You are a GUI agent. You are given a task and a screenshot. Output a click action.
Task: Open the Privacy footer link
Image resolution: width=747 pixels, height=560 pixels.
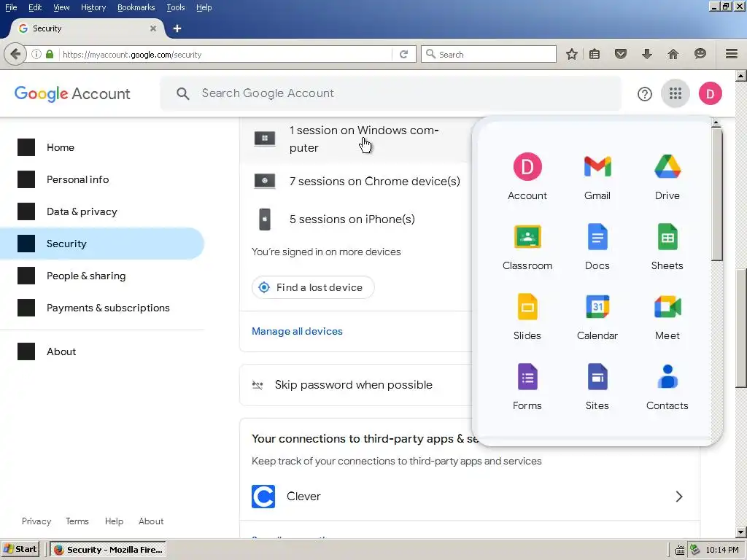(36, 521)
